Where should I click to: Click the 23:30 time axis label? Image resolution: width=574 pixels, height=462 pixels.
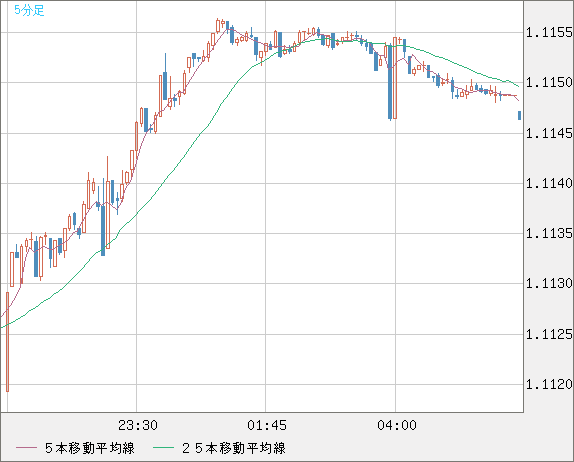(x=138, y=425)
